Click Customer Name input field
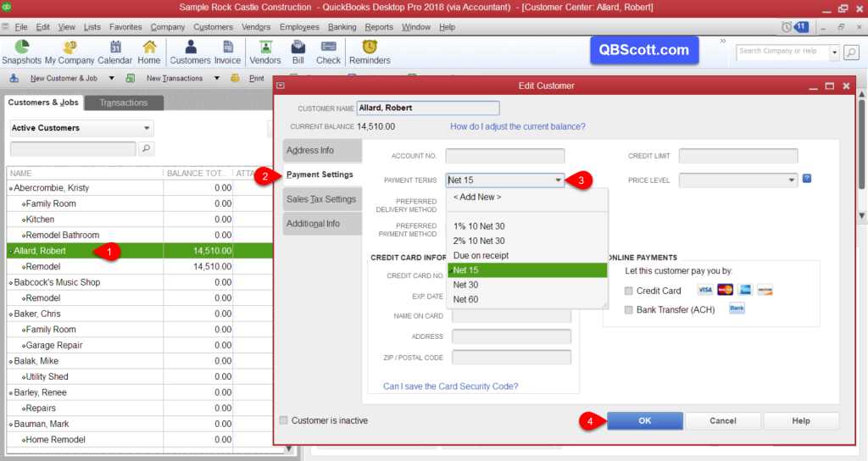 coord(428,108)
